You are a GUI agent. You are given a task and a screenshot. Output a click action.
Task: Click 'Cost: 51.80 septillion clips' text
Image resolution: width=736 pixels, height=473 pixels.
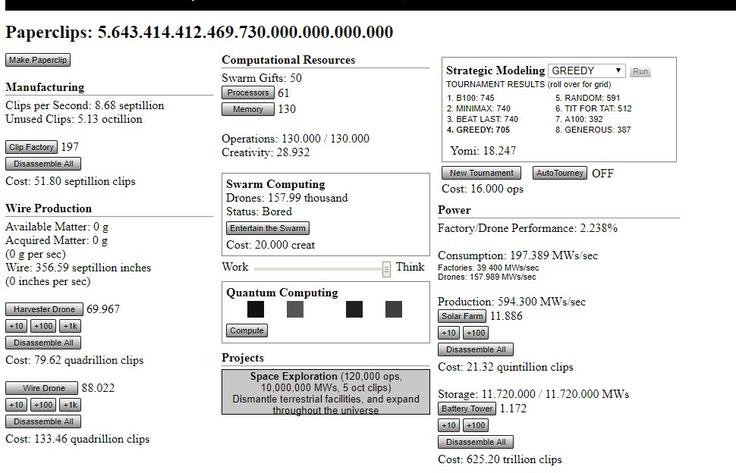pos(70,181)
